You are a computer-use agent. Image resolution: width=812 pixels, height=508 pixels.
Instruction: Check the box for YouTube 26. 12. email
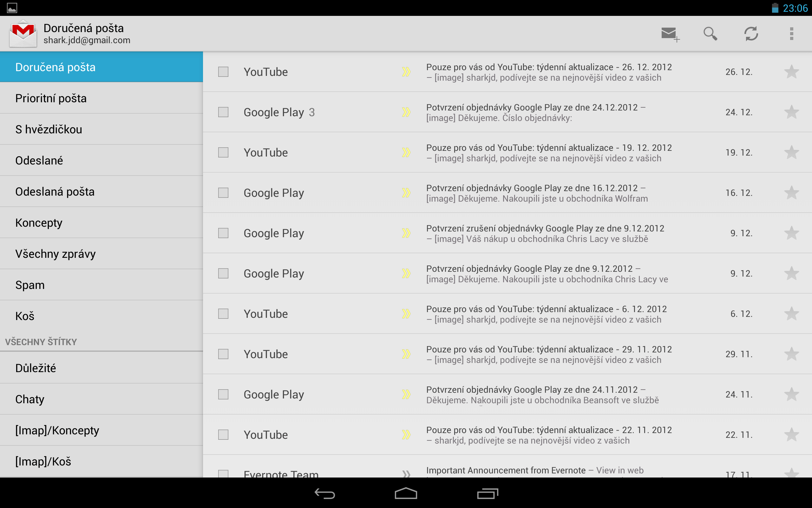click(x=223, y=72)
